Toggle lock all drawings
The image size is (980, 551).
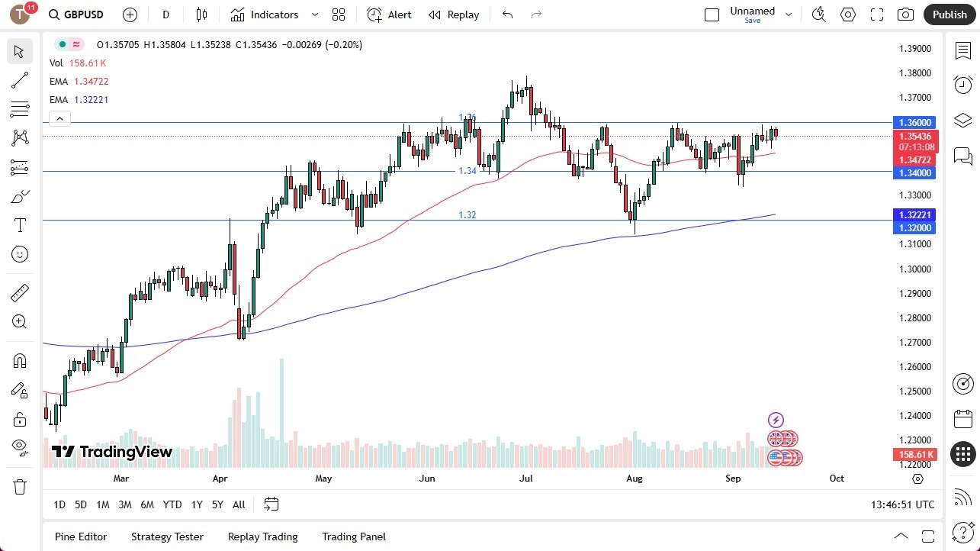coord(19,419)
